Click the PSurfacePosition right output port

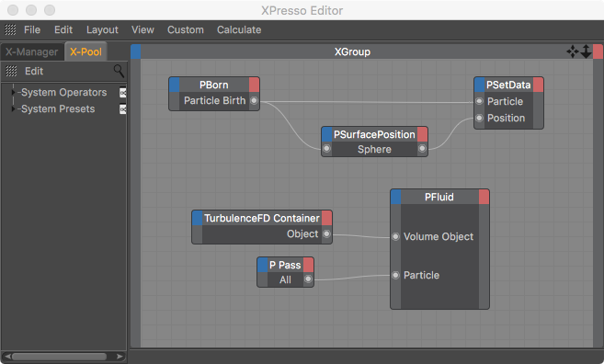(x=422, y=148)
